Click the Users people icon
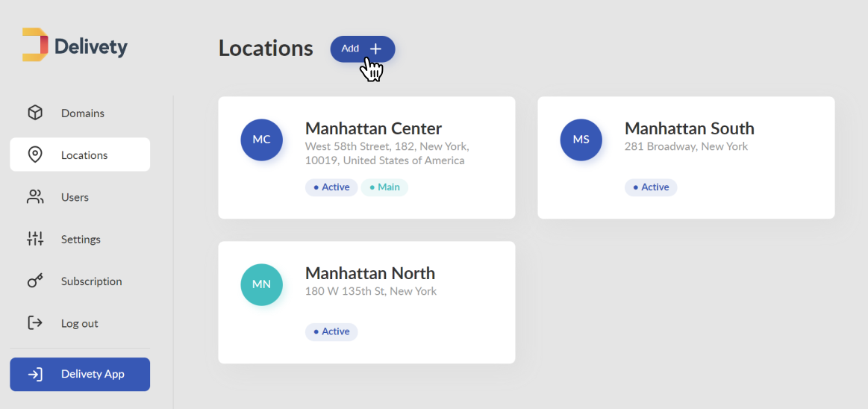Image resolution: width=868 pixels, height=409 pixels. point(35,197)
